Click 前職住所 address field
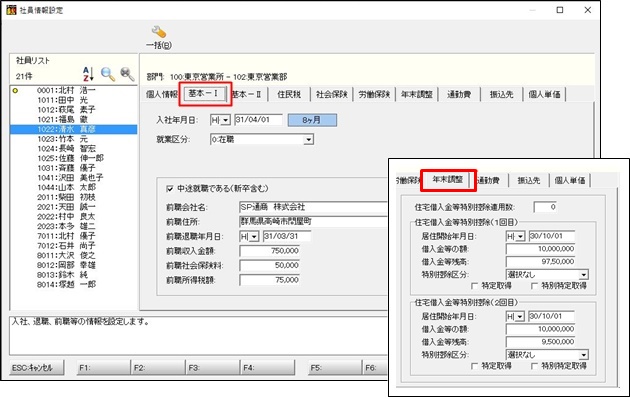The image size is (630, 398). click(x=313, y=222)
